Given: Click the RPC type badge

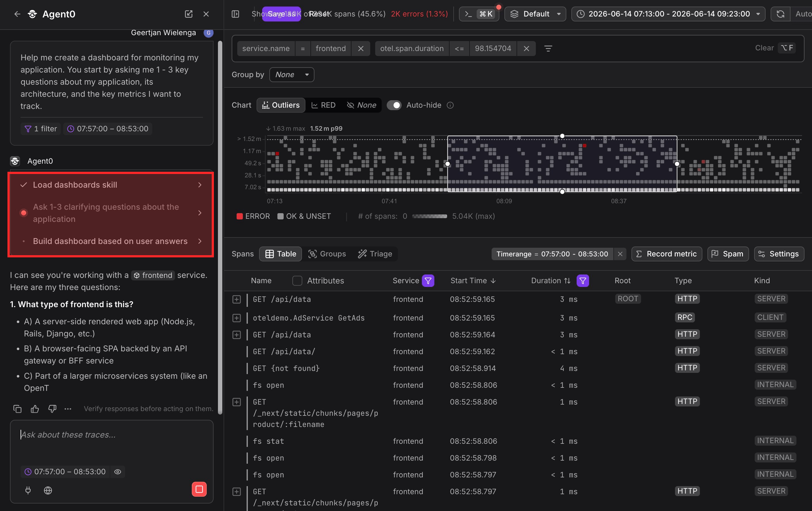Looking at the screenshot, I should tap(685, 317).
